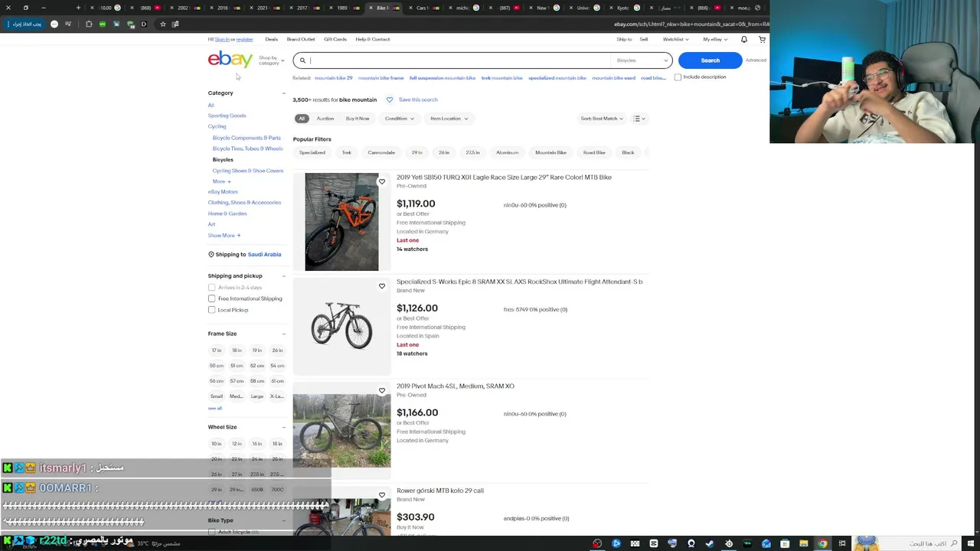Click the eBay logo

pos(230,60)
